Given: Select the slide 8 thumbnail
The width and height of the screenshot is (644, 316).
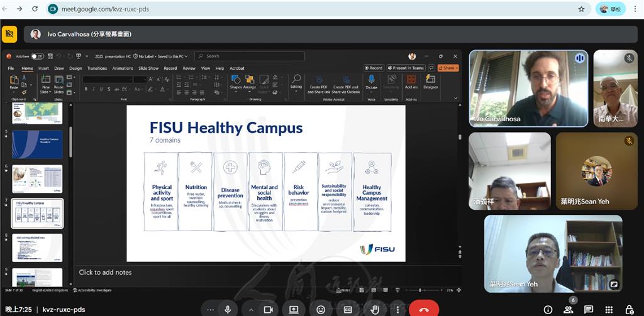Looking at the screenshot, I should [x=37, y=248].
